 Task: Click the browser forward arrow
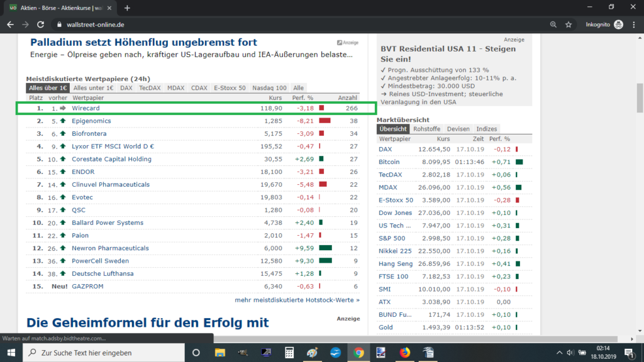tap(25, 25)
